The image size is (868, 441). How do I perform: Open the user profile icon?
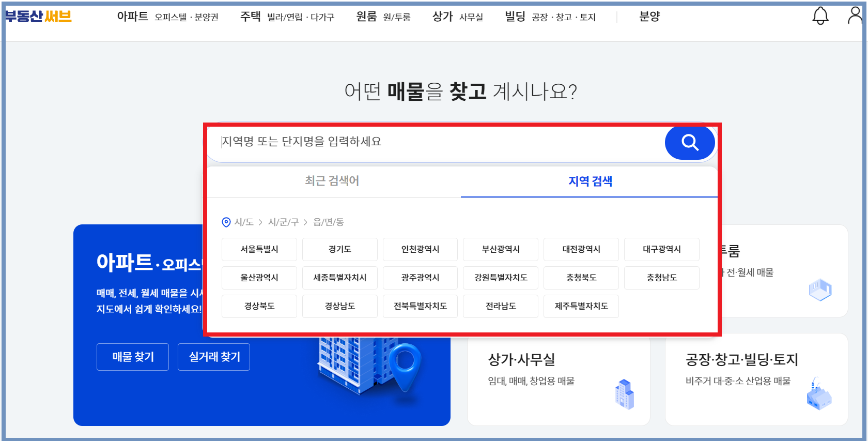pyautogui.click(x=855, y=16)
